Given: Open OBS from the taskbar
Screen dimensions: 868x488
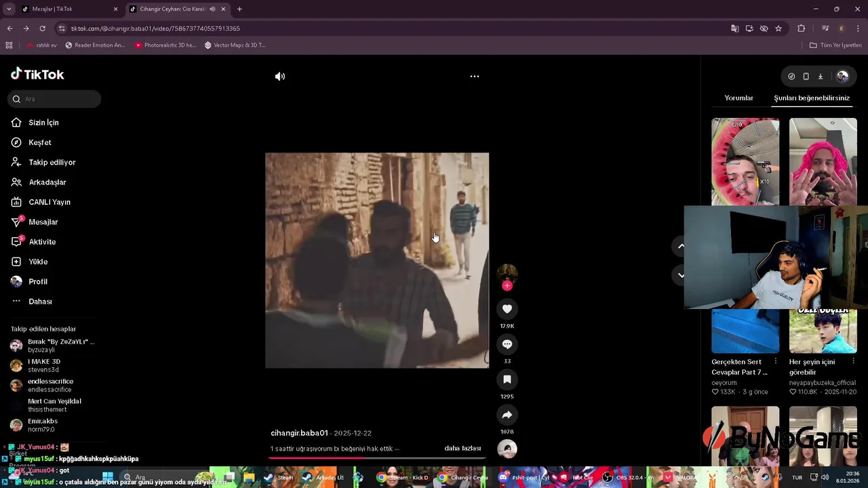Looking at the screenshot, I should (x=627, y=477).
